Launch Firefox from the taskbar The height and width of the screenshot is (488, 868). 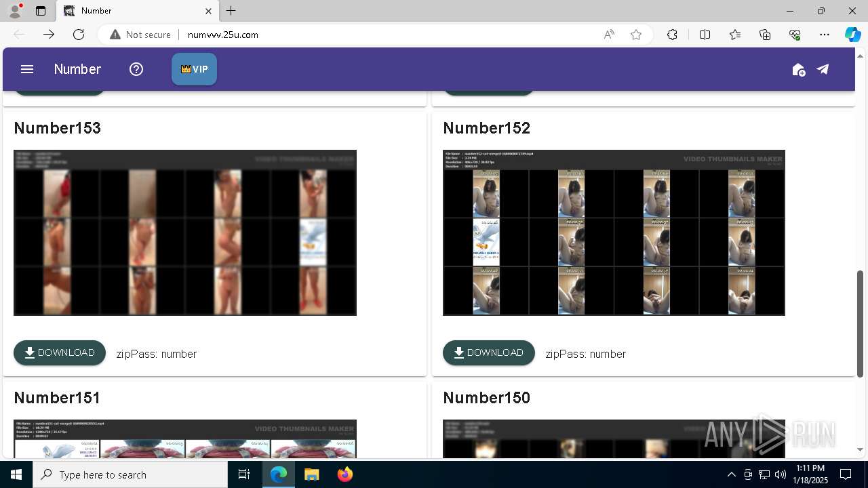344,474
